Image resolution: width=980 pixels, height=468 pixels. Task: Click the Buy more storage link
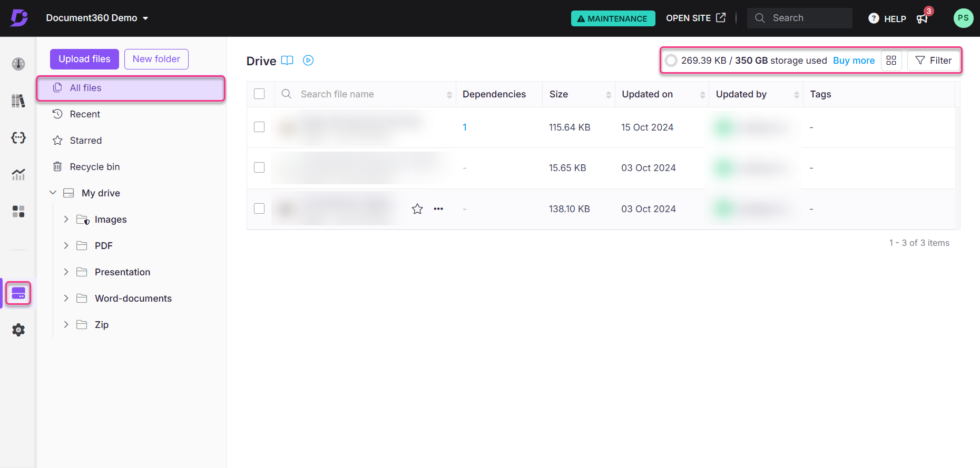[854, 61]
